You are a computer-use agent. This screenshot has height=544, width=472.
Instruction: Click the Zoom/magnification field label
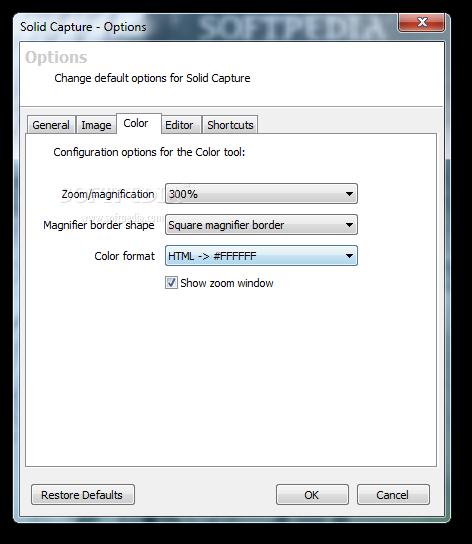[x=108, y=194]
